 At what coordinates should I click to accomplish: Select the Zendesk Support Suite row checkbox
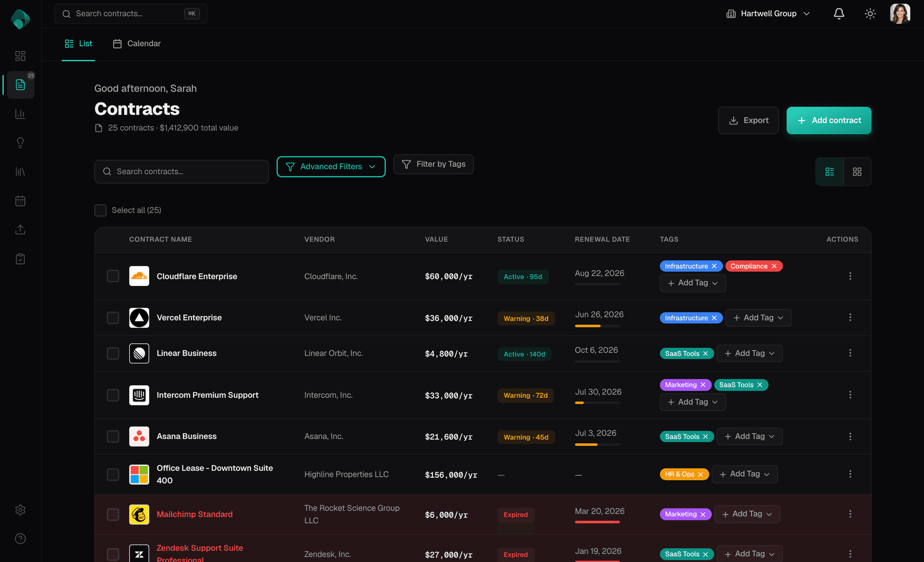click(113, 555)
